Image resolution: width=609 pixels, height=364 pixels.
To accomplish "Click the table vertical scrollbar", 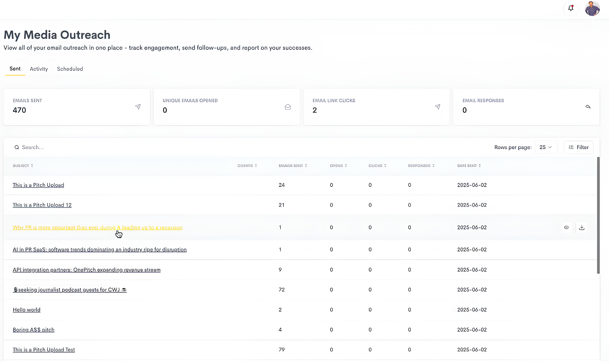I will 598,215.
